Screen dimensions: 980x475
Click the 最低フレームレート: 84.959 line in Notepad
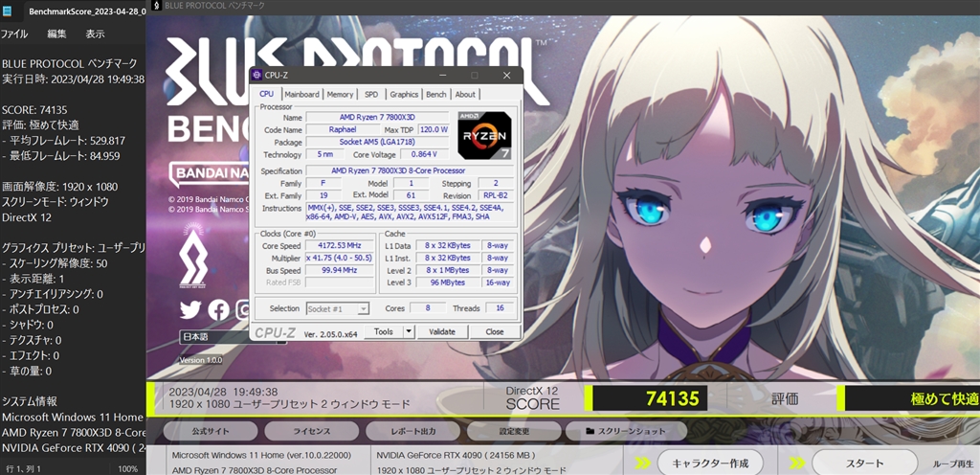coord(60,156)
